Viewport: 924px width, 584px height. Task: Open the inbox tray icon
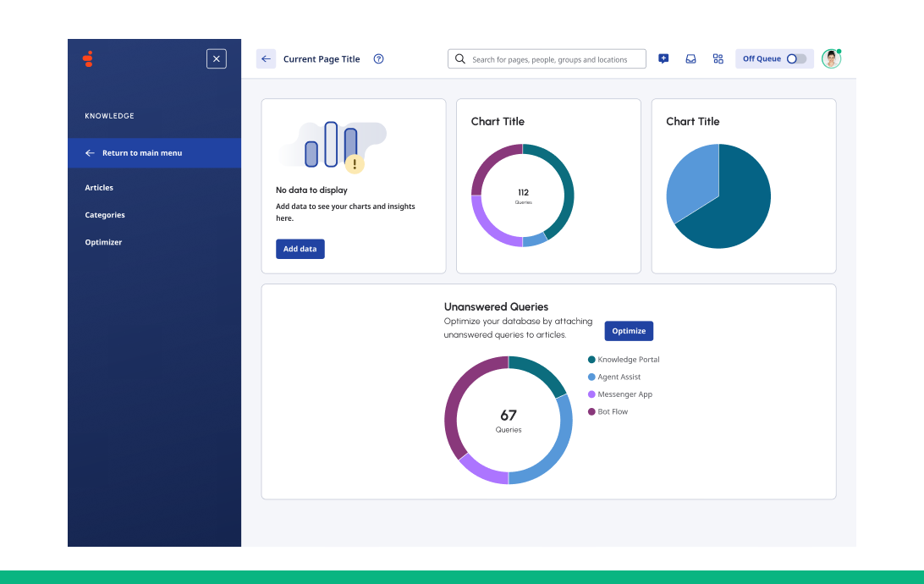tap(690, 59)
